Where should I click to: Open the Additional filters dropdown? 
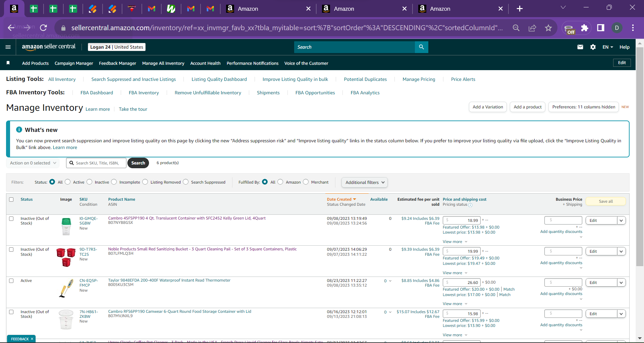coord(365,182)
